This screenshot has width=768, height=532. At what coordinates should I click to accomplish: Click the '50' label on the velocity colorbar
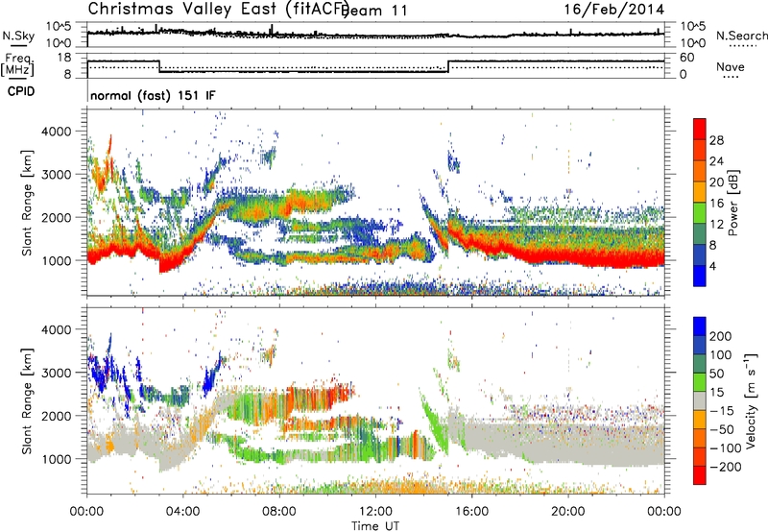point(716,374)
